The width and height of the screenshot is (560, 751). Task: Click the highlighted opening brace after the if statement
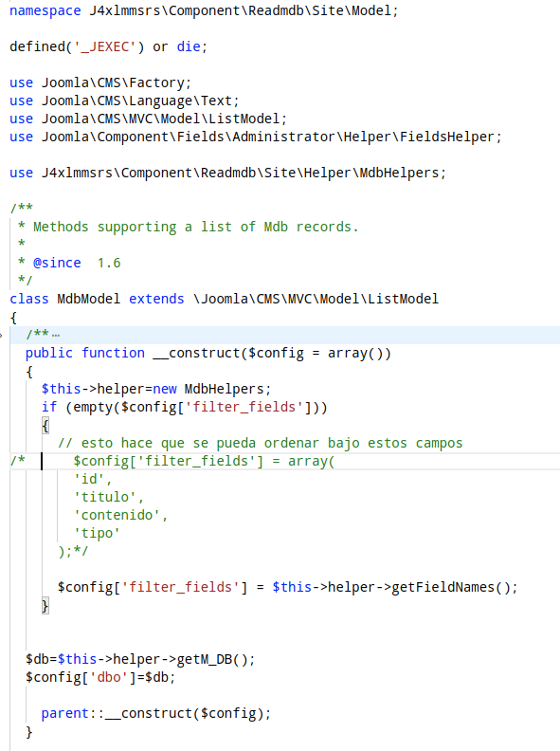45,426
